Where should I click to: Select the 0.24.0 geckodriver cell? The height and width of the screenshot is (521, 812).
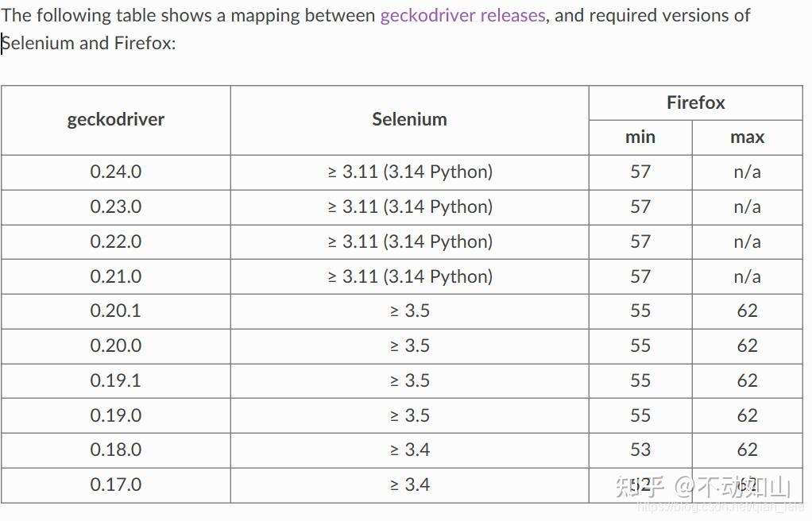point(116,172)
